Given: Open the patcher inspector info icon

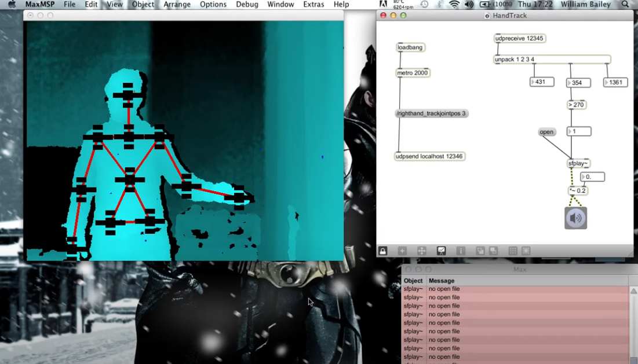Looking at the screenshot, I should pos(461,251).
